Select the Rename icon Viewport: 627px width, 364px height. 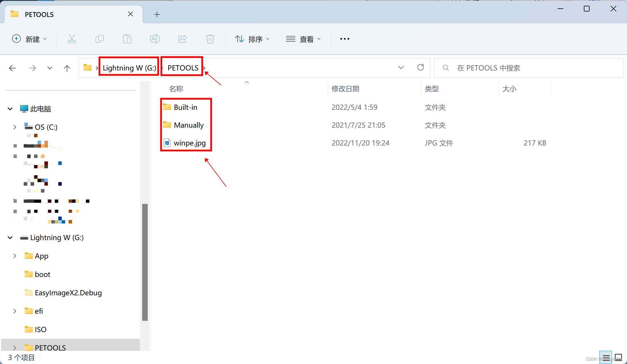click(x=155, y=39)
